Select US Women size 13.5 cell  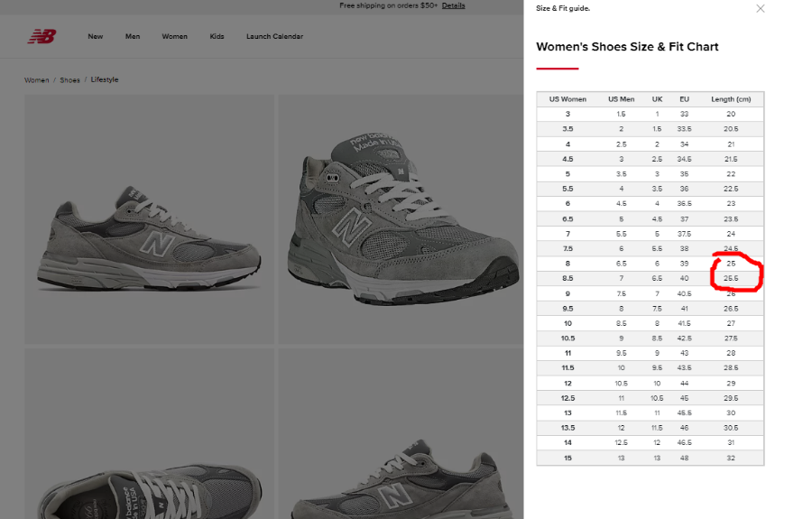pos(567,428)
